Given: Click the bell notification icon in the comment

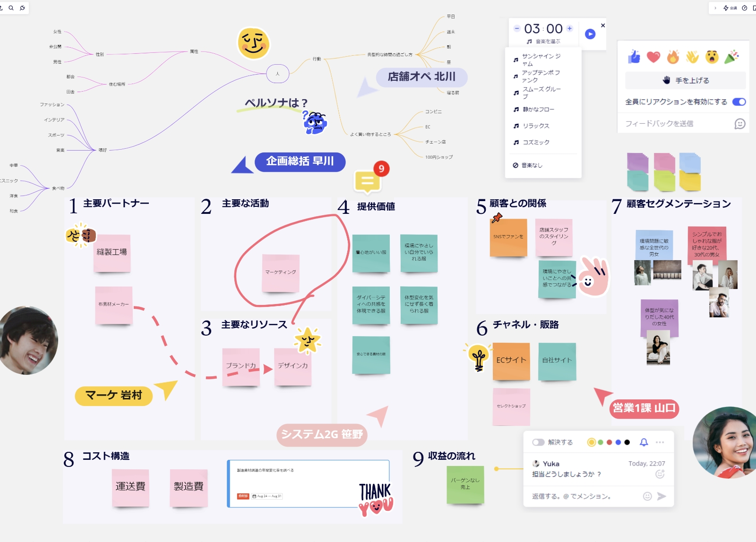Looking at the screenshot, I should pyautogui.click(x=644, y=442).
